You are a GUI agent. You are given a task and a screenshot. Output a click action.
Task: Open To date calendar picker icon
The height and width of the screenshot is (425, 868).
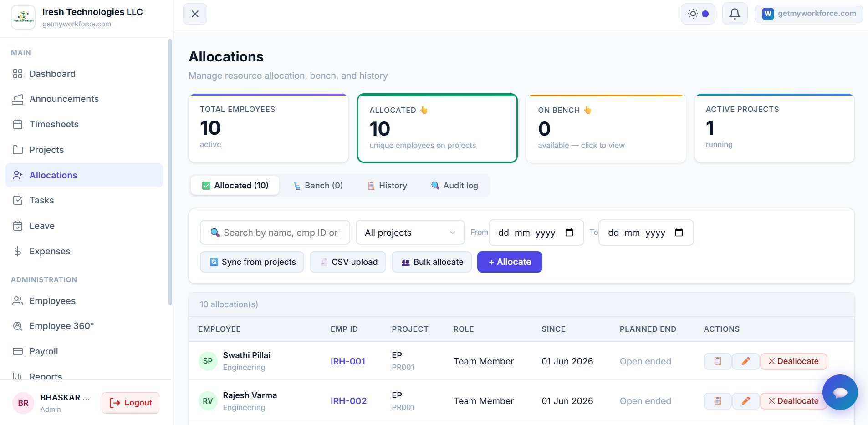(x=679, y=233)
